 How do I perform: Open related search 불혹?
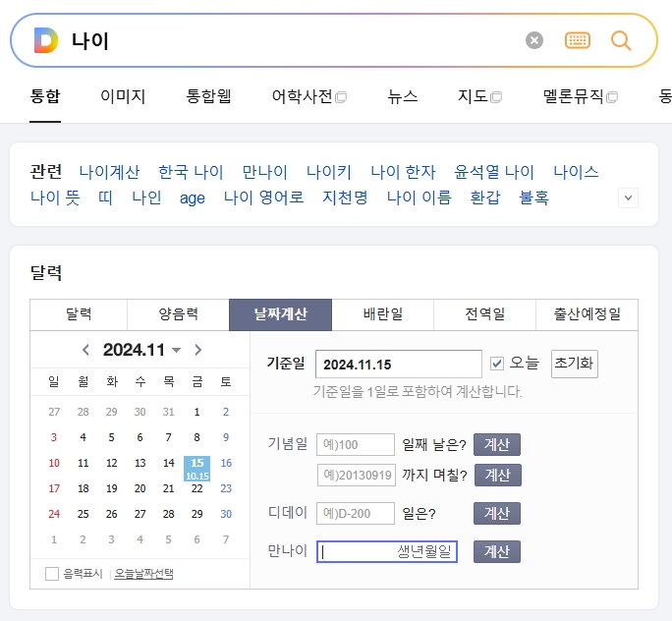click(534, 198)
